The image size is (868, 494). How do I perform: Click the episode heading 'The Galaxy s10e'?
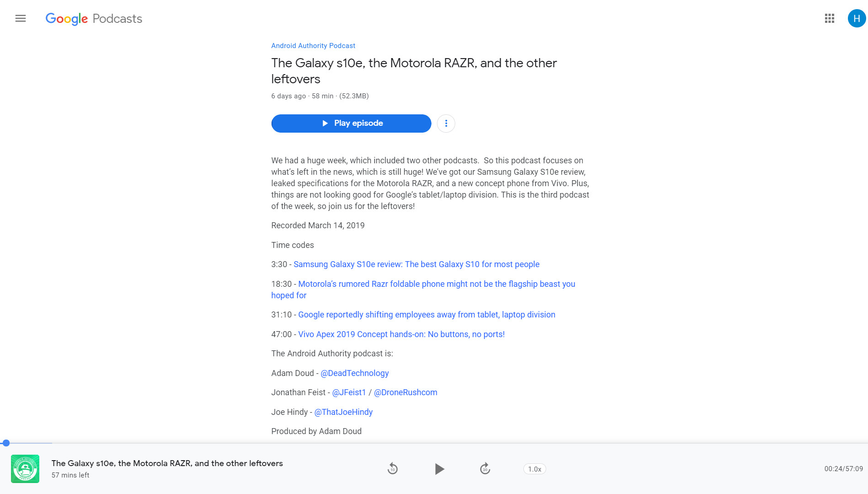(414, 71)
